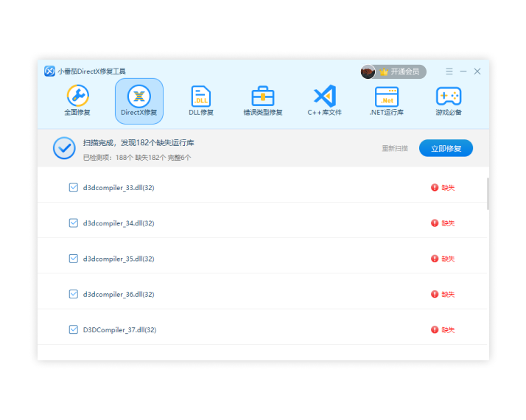Click the d3dcompiler_35.dll(32) file name

[x=119, y=259]
